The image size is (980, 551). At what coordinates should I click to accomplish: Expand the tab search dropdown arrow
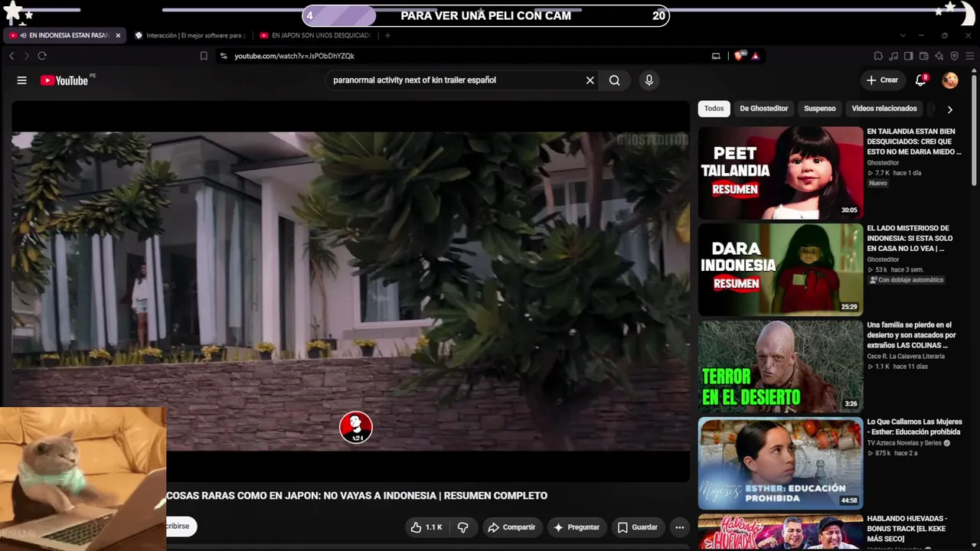(x=903, y=35)
